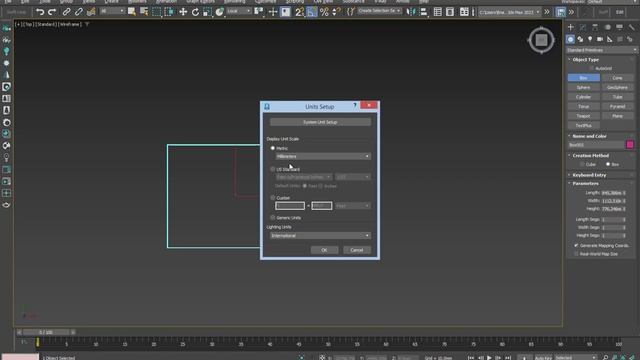
Task: Select the Select and Link chain icon
Action: tap(66, 12)
